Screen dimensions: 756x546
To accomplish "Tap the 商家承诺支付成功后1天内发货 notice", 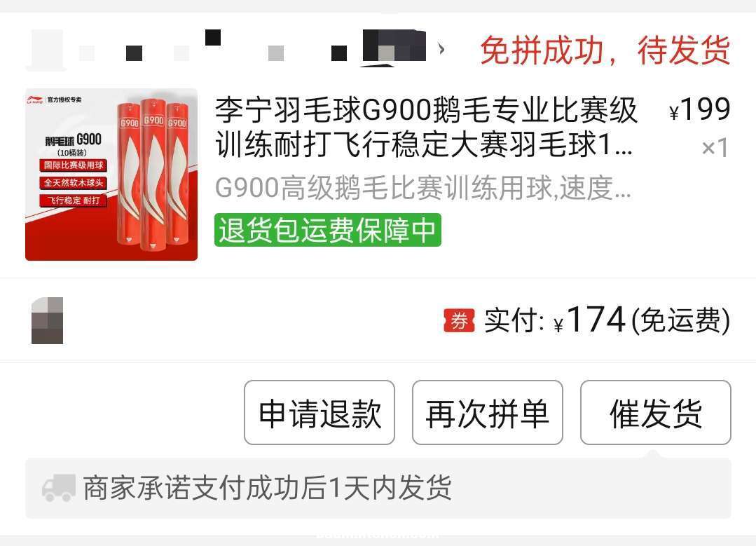I will click(268, 488).
